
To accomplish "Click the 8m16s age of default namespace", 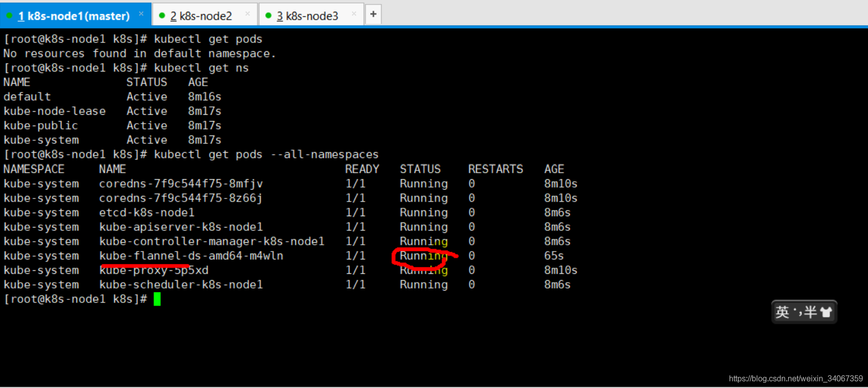I will [x=205, y=97].
